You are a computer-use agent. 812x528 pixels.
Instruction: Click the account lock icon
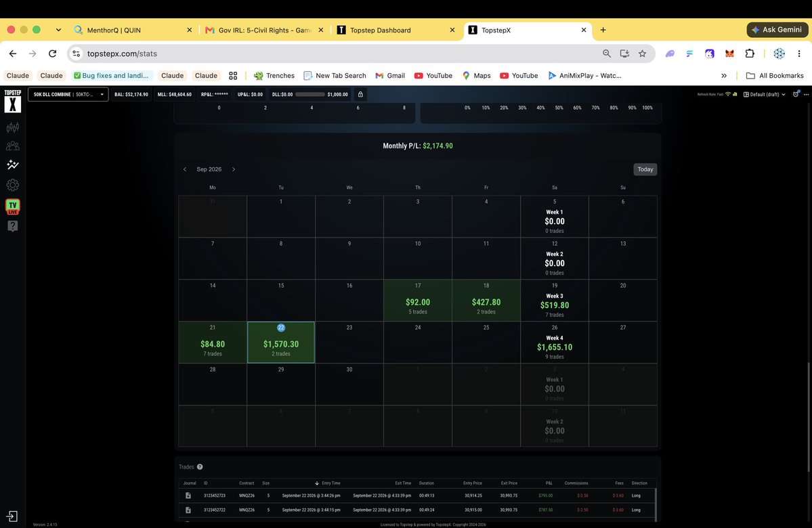pyautogui.click(x=360, y=94)
